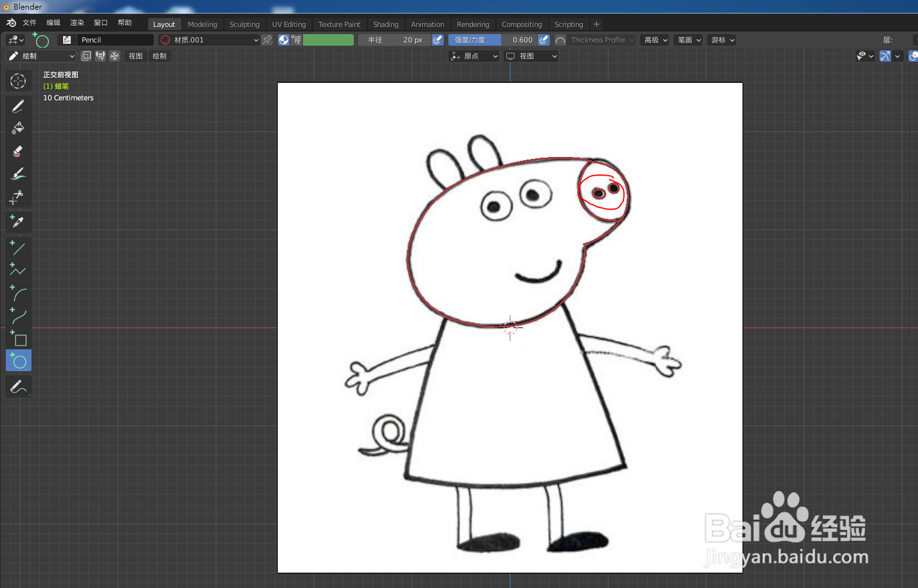Image resolution: width=918 pixels, height=588 pixels.
Task: Select the Tint brush tool
Action: [x=17, y=173]
